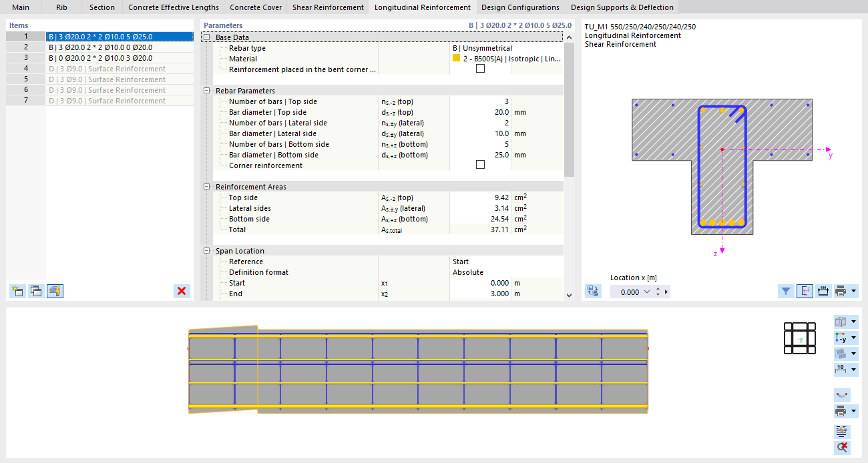
Task: Open the Location x value dropdown
Action: click(646, 292)
